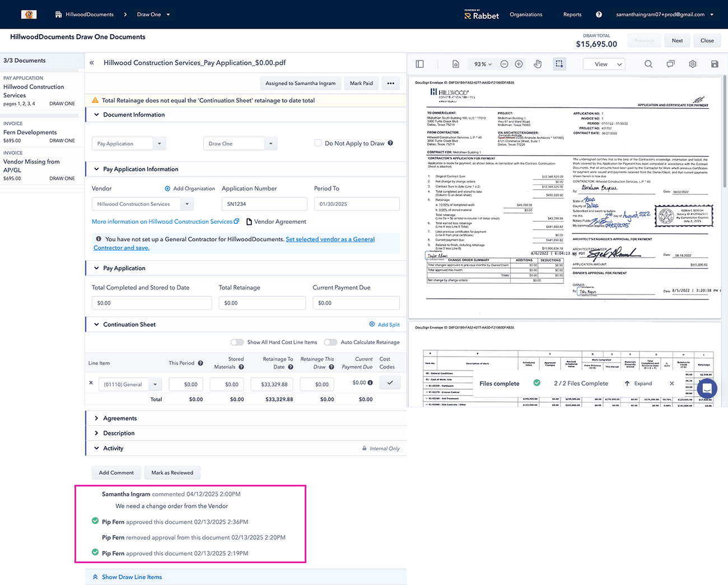The height and width of the screenshot is (585, 728).
Task: Collapse the Continuation Sheet section
Action: point(96,325)
